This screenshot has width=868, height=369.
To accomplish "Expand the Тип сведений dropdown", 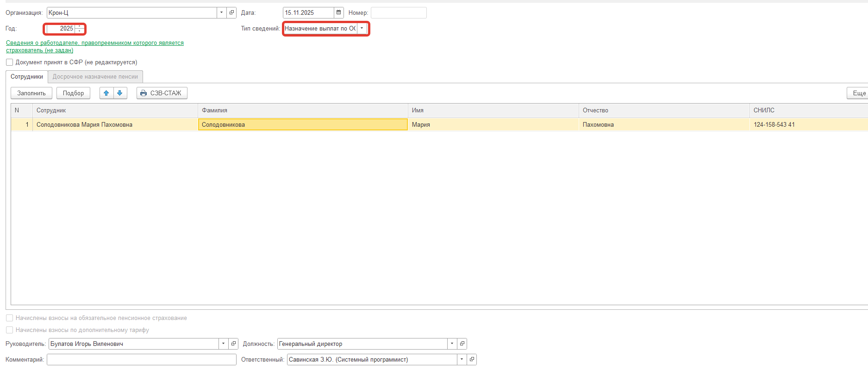I will [x=362, y=29].
